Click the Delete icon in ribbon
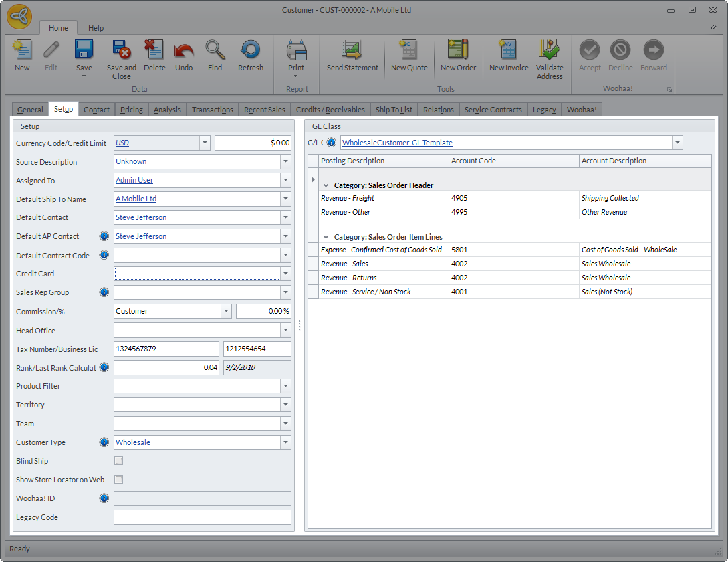 coord(154,51)
